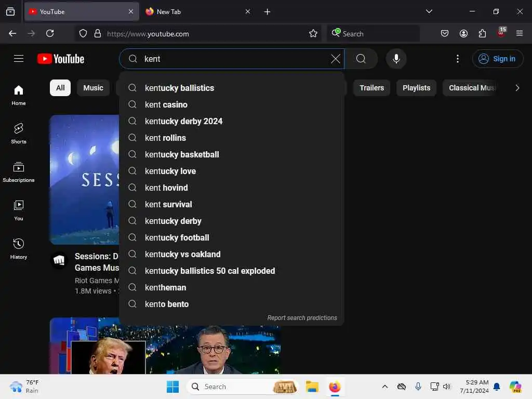Reload the page with the refresh icon

[x=50, y=33]
